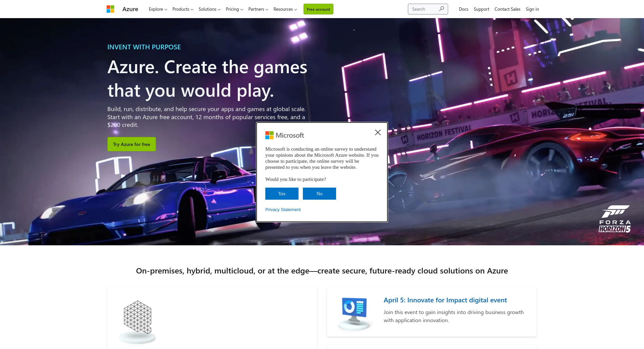Open the Resources dropdown menu

click(285, 9)
